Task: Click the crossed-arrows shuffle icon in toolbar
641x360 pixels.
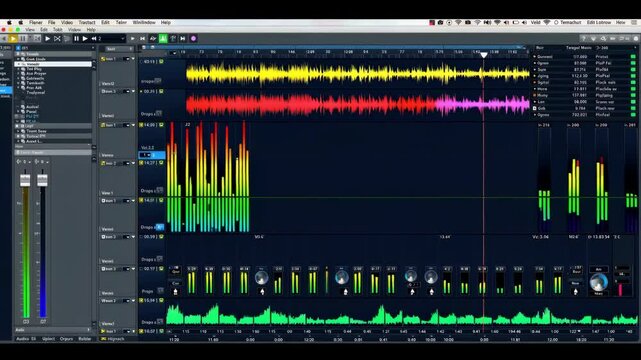Action: [x=57, y=38]
